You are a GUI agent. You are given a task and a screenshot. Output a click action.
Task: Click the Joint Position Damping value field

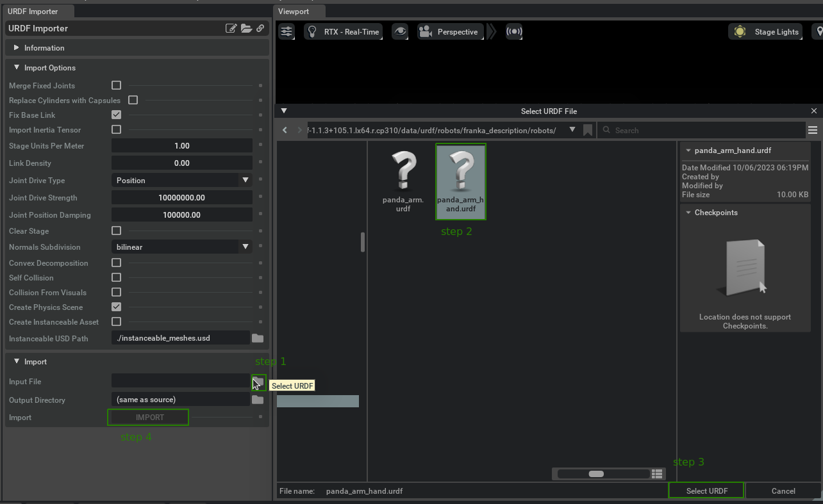182,215
